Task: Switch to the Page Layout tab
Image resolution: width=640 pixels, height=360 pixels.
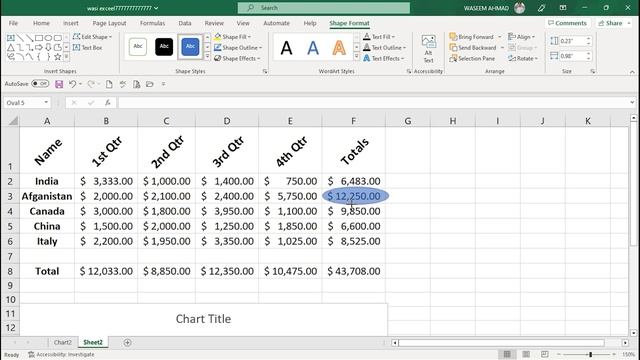Action: pos(109,23)
